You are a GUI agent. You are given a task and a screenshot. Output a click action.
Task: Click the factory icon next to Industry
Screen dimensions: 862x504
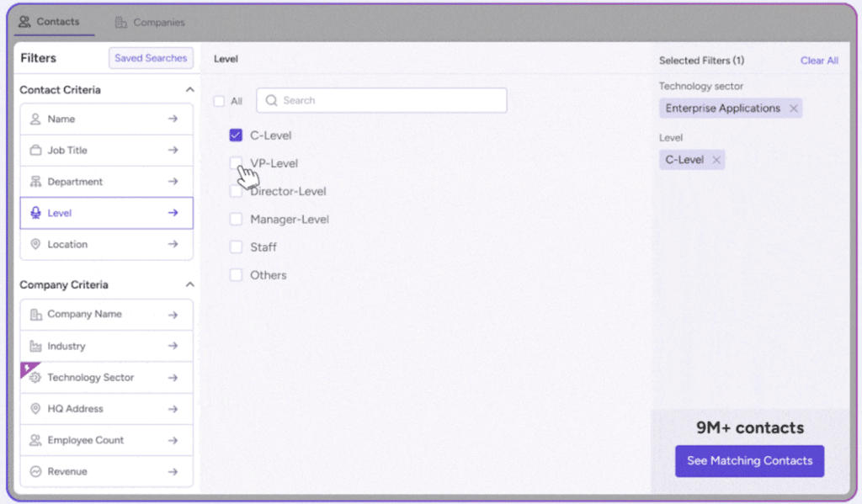(35, 346)
